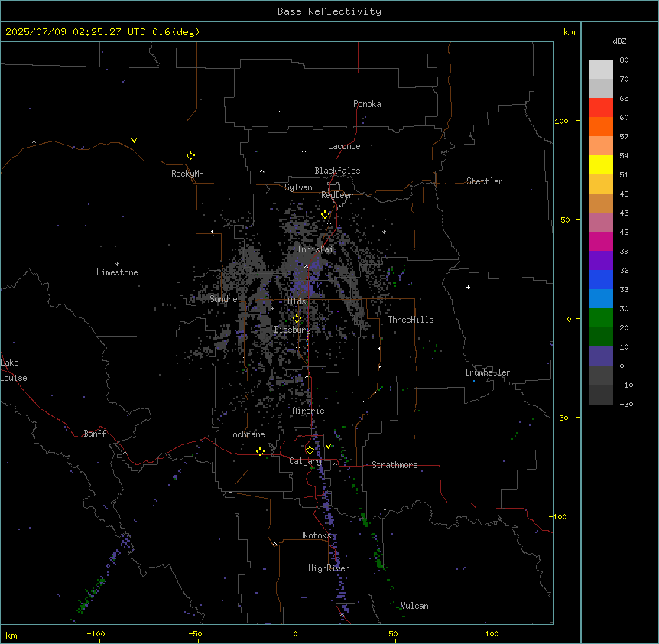Select the Olds city label

point(297,301)
